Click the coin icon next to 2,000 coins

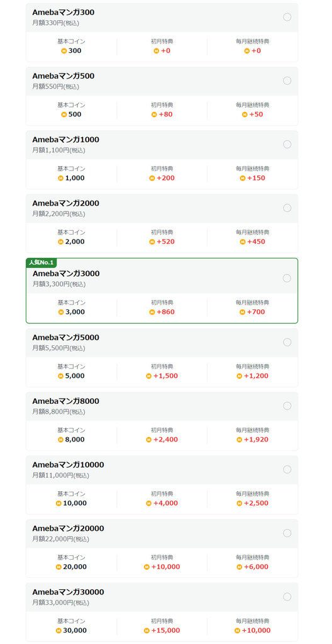(61, 242)
